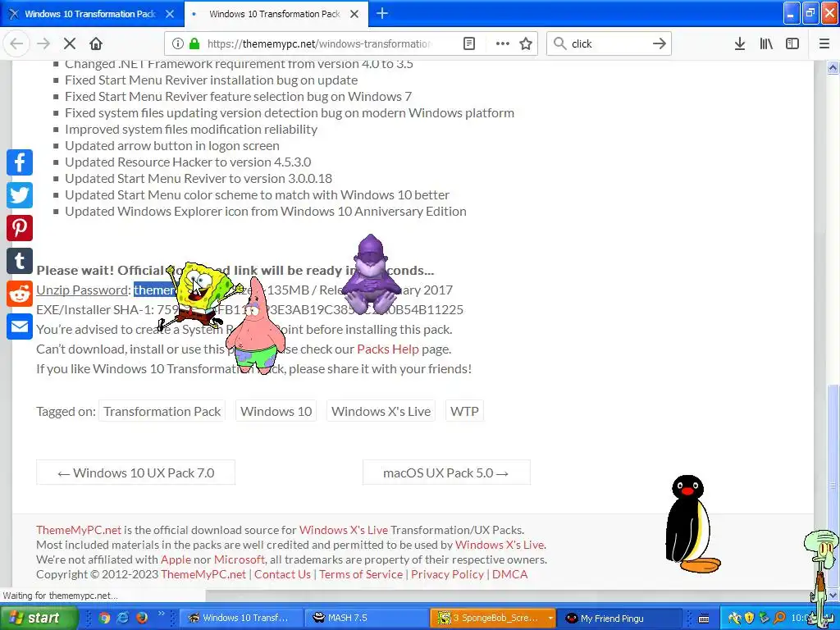Open the Apple footer link
This screenshot has width=840, height=630.
176,559
